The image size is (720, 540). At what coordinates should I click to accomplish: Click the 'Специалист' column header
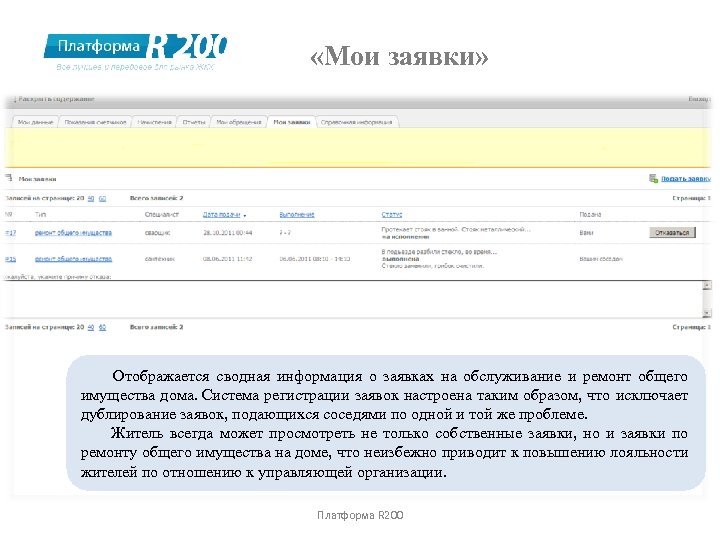(162, 214)
